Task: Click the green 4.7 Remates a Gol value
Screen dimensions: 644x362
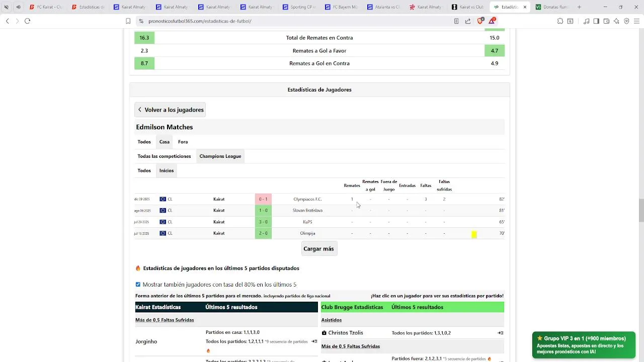Action: coord(495,51)
